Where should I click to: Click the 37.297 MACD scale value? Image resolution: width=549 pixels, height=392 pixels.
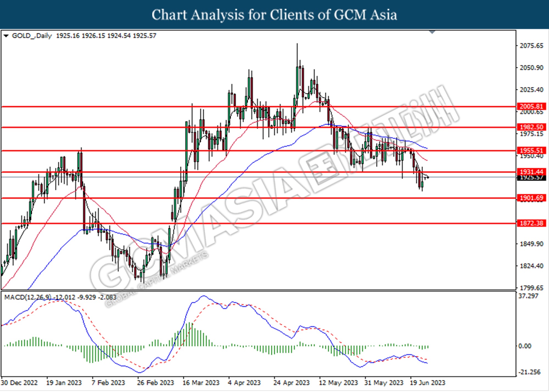pos(528,296)
